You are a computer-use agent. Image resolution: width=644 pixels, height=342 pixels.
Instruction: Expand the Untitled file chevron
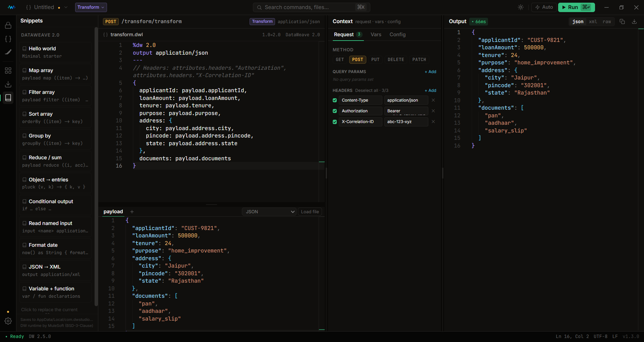(66, 7)
